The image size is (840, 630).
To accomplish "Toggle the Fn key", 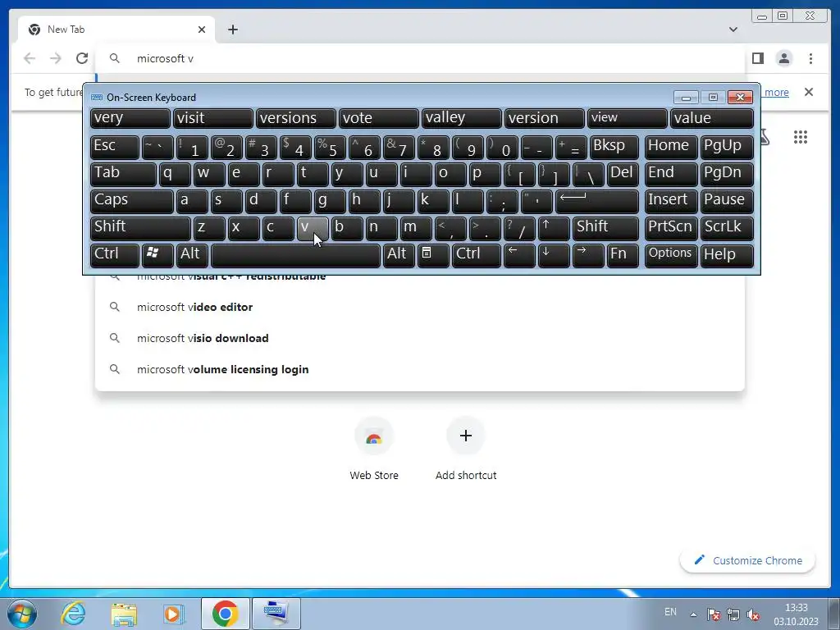I will point(623,256).
